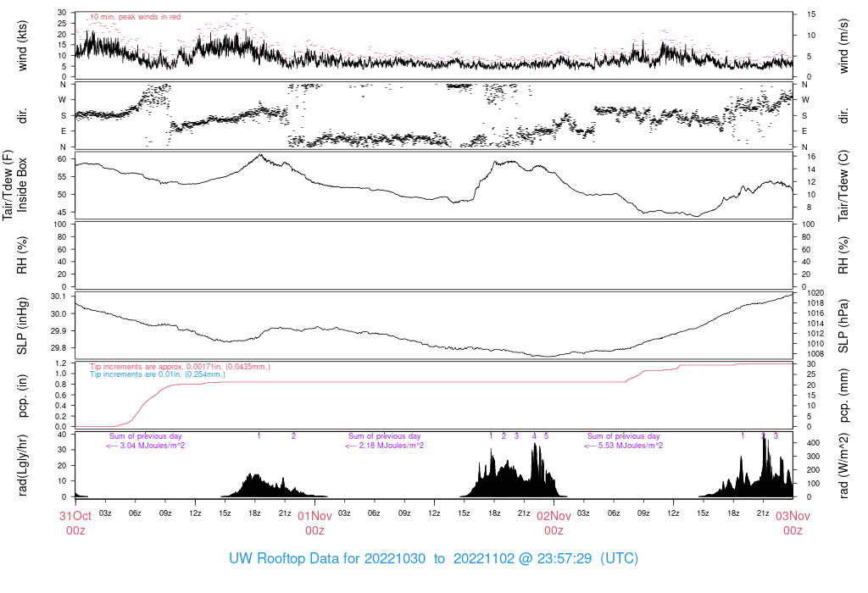Viewport: 868px width, 593px height.
Task: Click '400' tick on W/m^2 radiation axis
Action: (x=813, y=443)
